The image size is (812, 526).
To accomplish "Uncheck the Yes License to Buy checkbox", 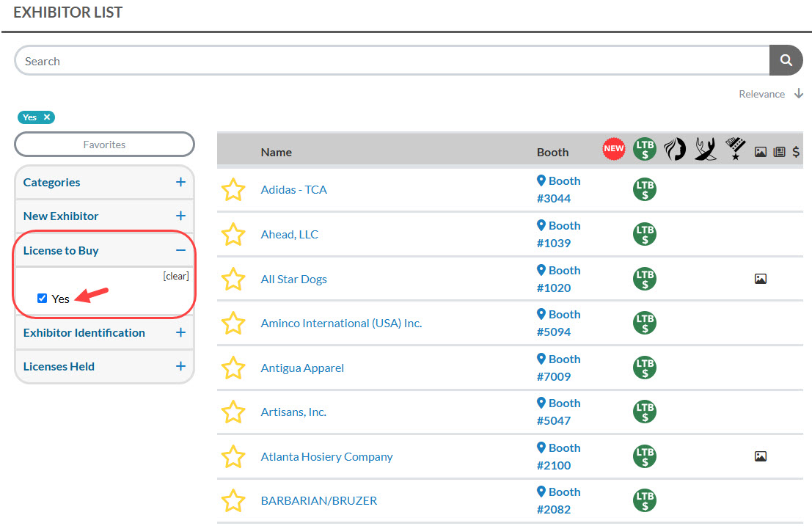I will click(43, 299).
